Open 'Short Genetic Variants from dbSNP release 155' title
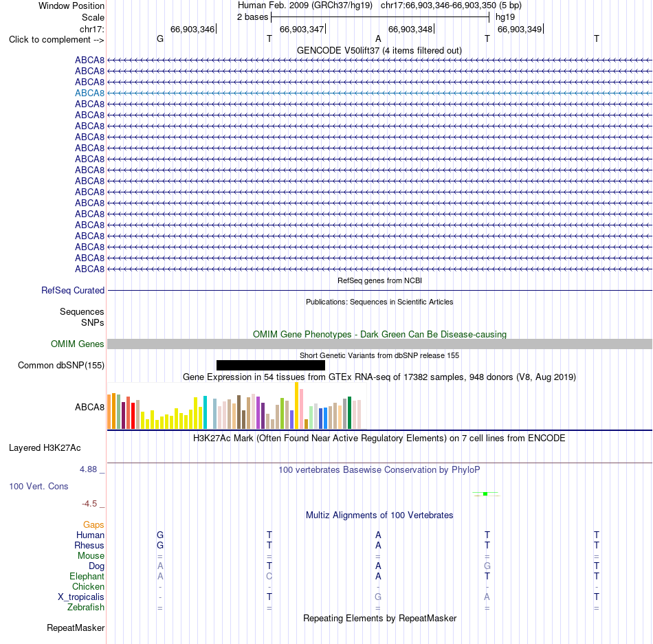Viewport: 653px width, 644px height. point(379,355)
